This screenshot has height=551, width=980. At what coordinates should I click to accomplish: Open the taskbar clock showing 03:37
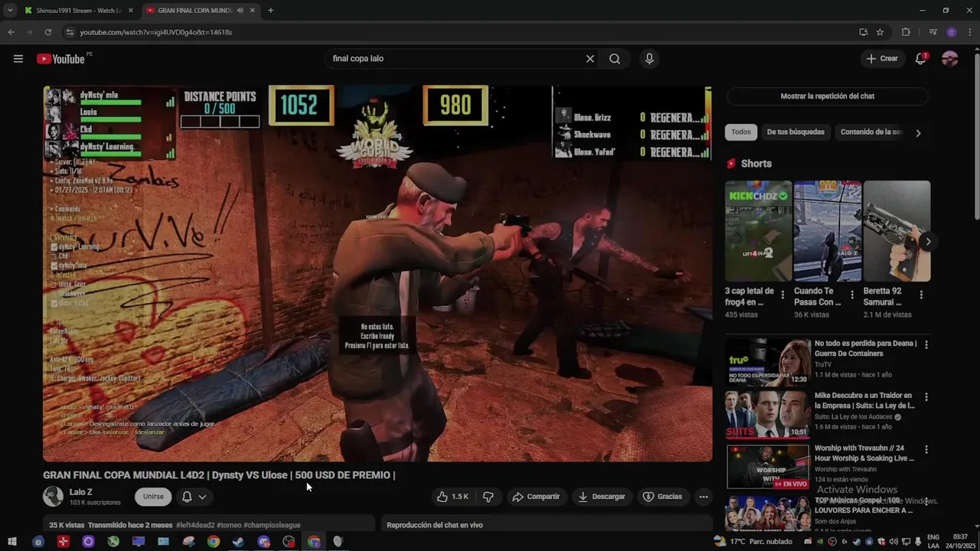pos(960,542)
